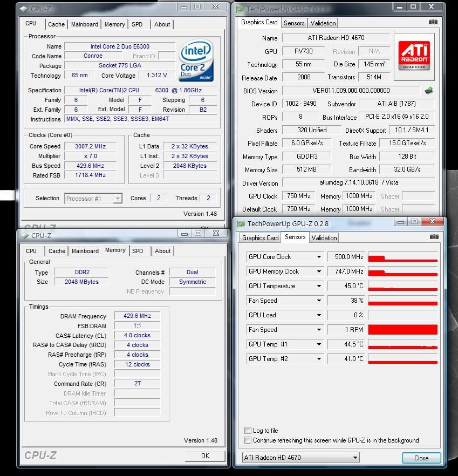The image size is (458, 476).
Task: Open About tab in lower CPU-Z window
Action: click(163, 251)
